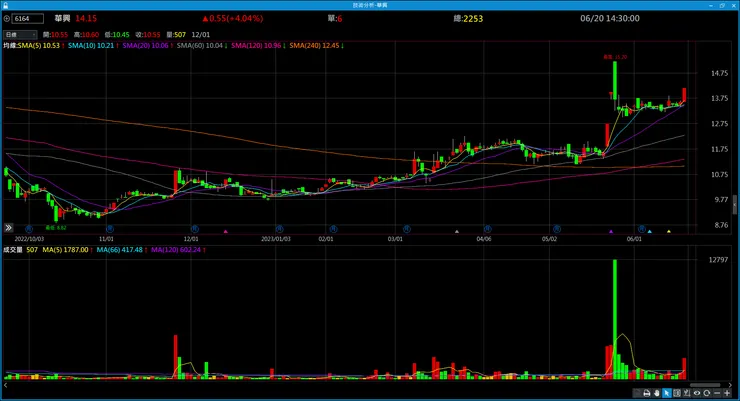
Task: Click the MA(5) 1787.00 volume label
Action: [65, 250]
